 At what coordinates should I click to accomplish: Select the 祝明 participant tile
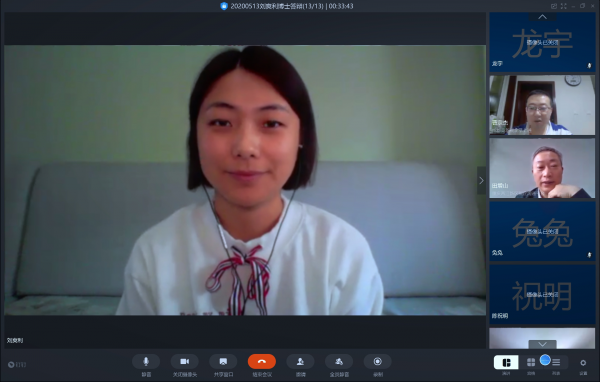(542, 294)
